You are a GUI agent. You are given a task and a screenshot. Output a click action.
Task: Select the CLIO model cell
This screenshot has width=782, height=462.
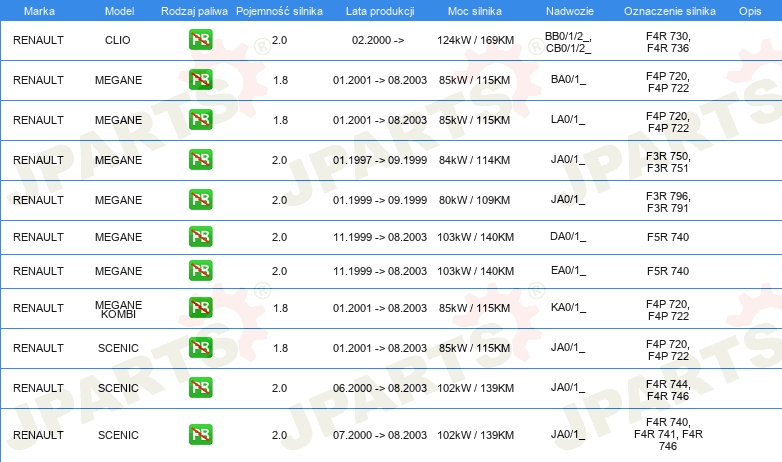[x=118, y=40]
